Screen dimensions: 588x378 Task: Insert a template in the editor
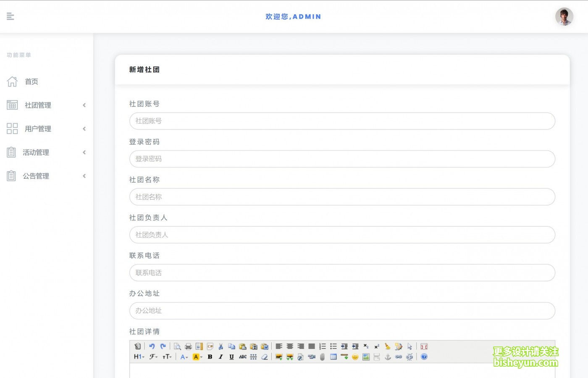[199, 346]
